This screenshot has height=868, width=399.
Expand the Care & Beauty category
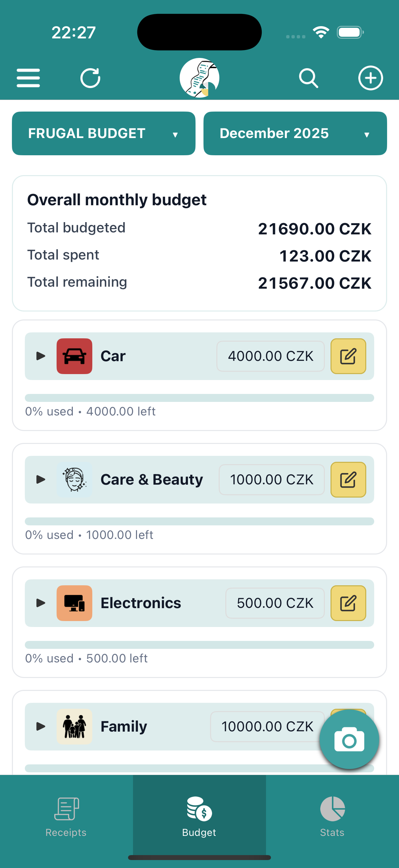pos(41,479)
